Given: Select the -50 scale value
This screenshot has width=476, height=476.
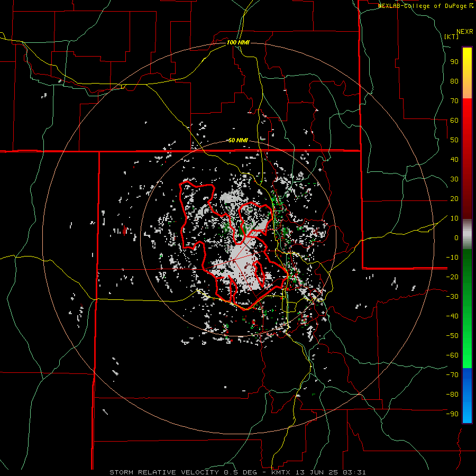Looking at the screenshot, I should 452,336.
